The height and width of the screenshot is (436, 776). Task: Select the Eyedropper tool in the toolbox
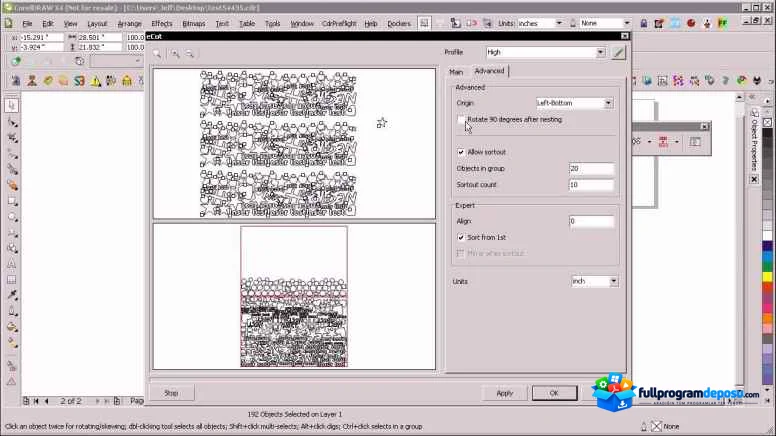(12, 295)
